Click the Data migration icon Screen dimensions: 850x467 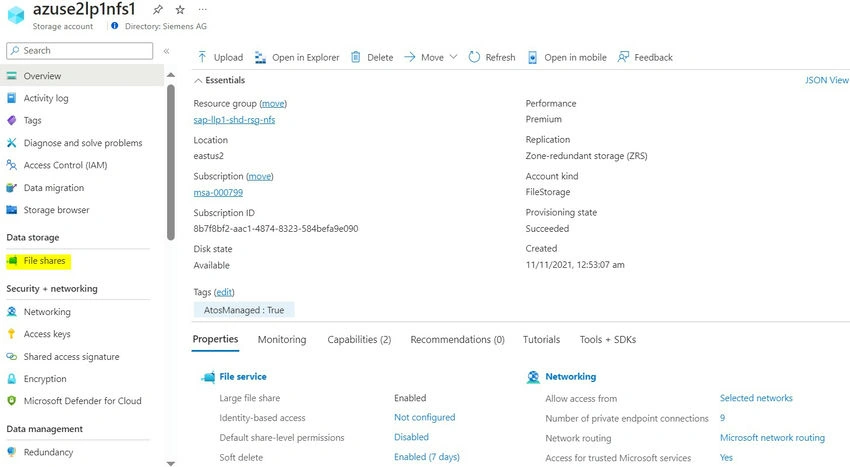(11, 188)
